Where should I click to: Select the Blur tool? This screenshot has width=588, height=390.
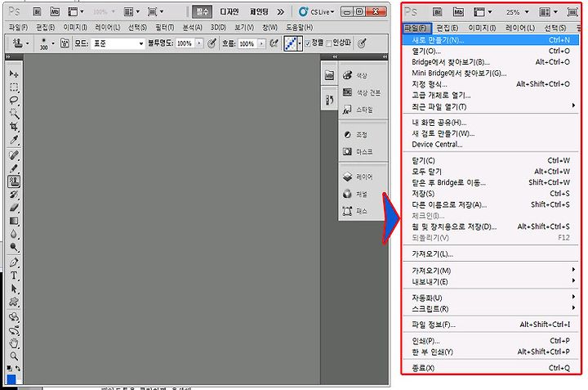tap(14, 234)
